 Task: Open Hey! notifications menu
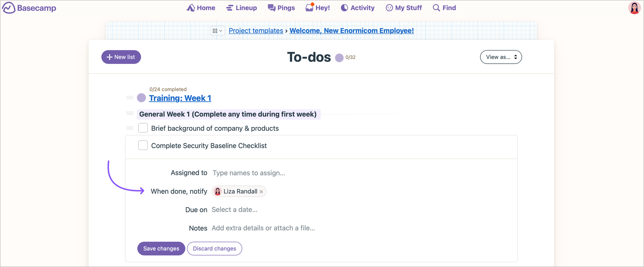pos(318,8)
